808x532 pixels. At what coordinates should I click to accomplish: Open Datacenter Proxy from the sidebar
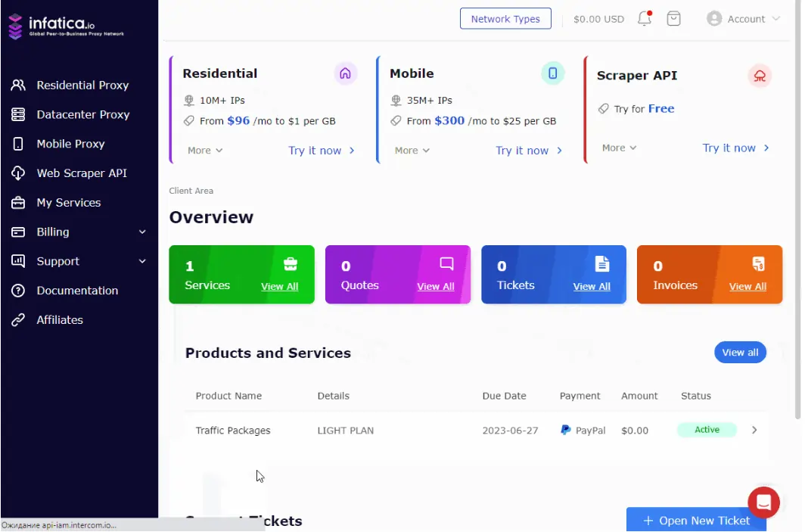click(x=18, y=114)
